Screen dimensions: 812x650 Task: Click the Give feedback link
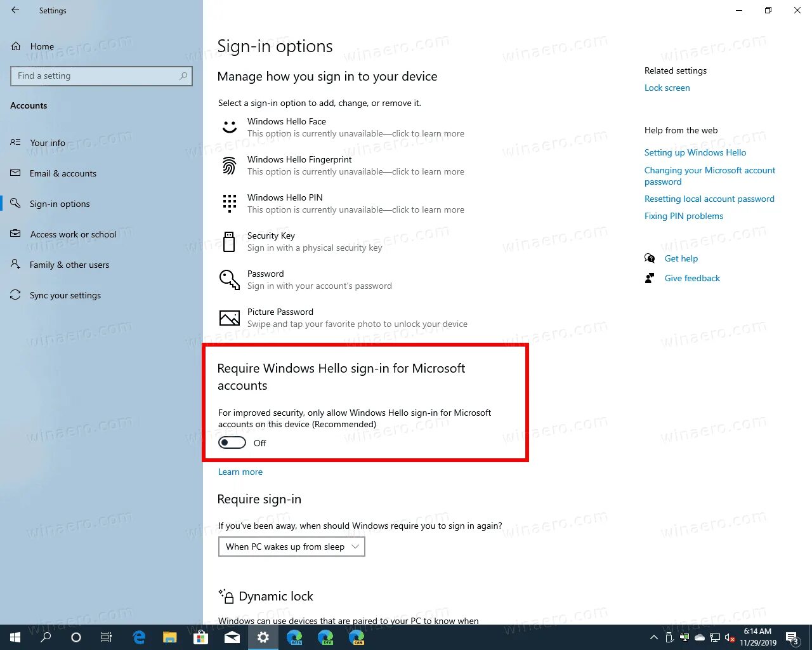pos(692,278)
